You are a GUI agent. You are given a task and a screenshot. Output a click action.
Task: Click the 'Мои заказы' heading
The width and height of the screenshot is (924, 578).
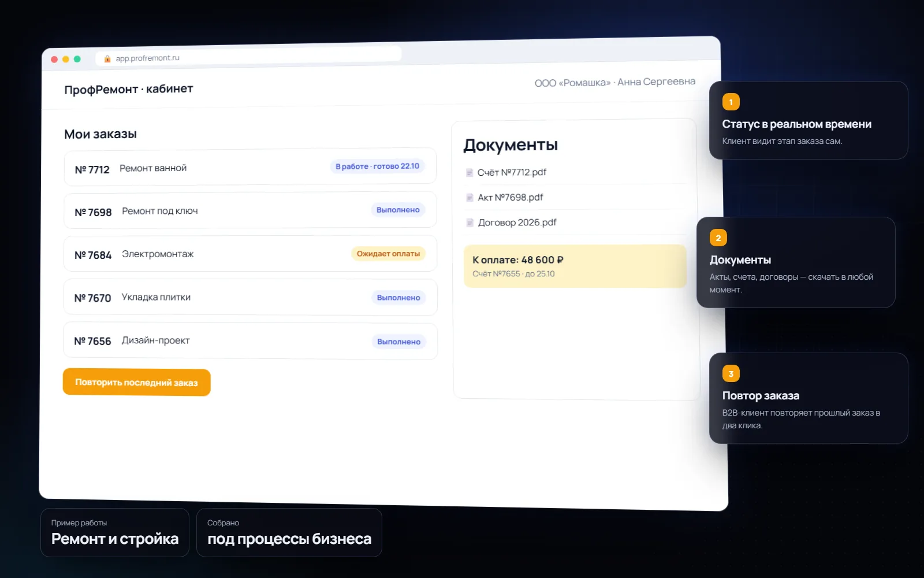[100, 134]
